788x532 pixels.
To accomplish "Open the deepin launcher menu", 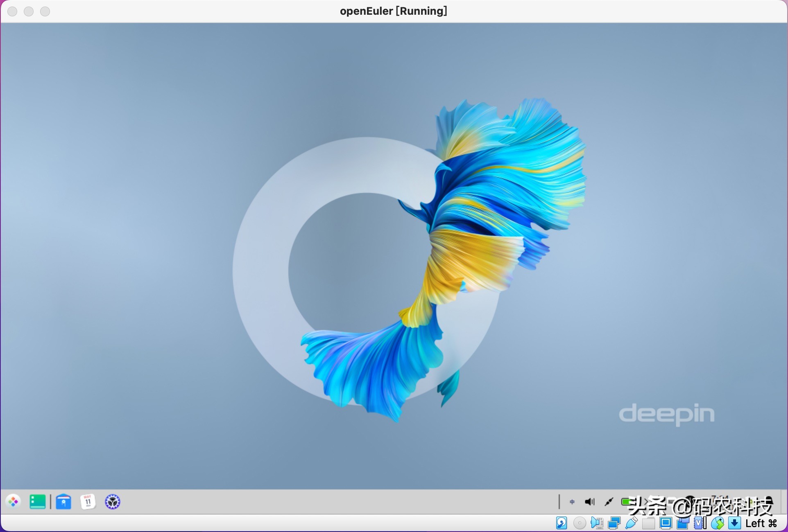I will click(x=14, y=502).
